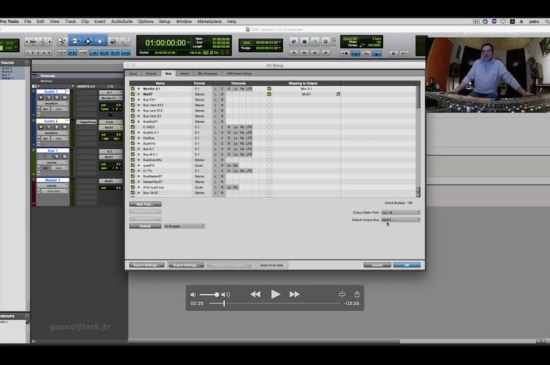Expand the Bus FX1 path triangle

pyautogui.click(x=139, y=100)
